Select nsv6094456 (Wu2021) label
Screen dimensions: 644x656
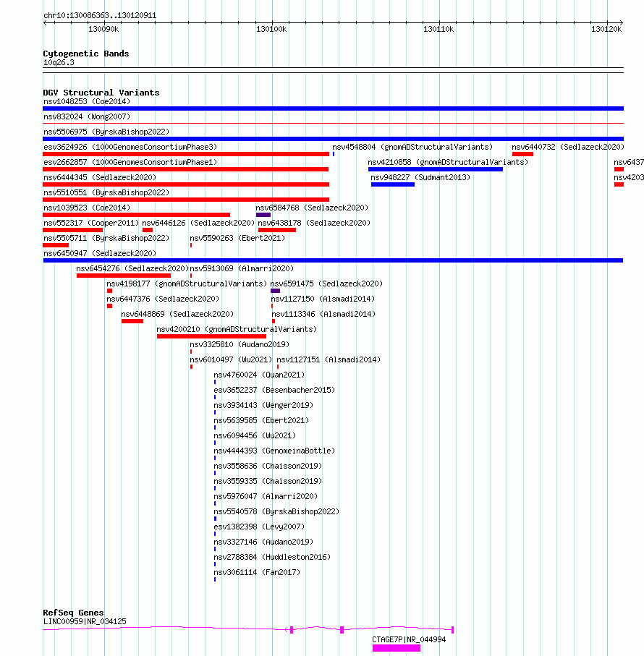click(x=255, y=436)
